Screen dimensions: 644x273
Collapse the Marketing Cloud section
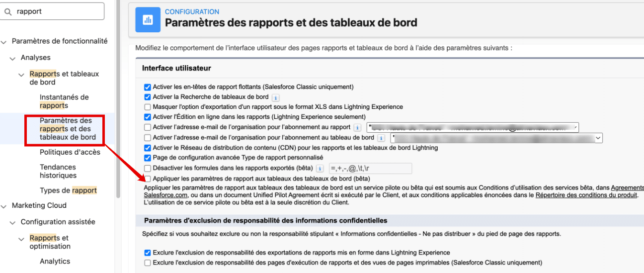pyautogui.click(x=4, y=205)
